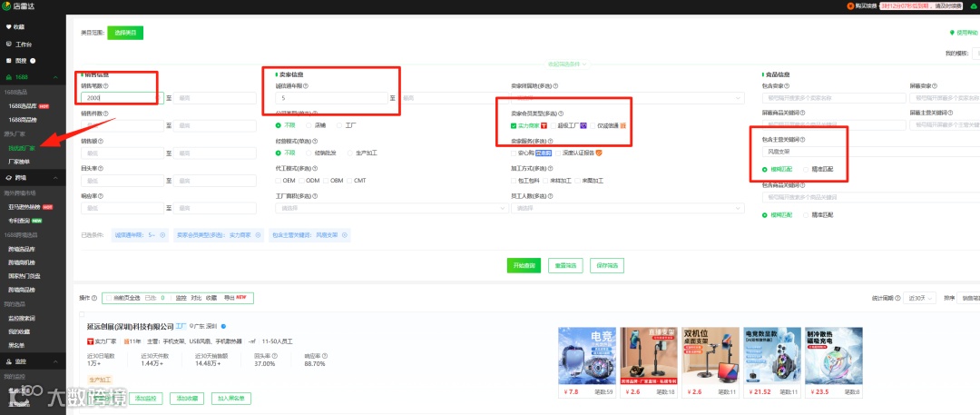
Task: Click help icon beside 代工模式(多选)
Action: (x=317, y=168)
